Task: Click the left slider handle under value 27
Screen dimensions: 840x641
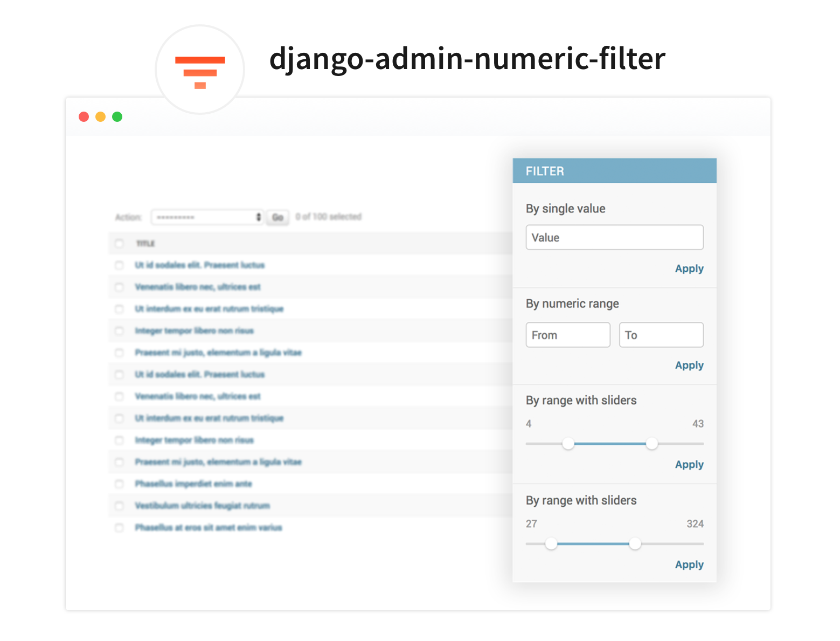Action: click(551, 543)
